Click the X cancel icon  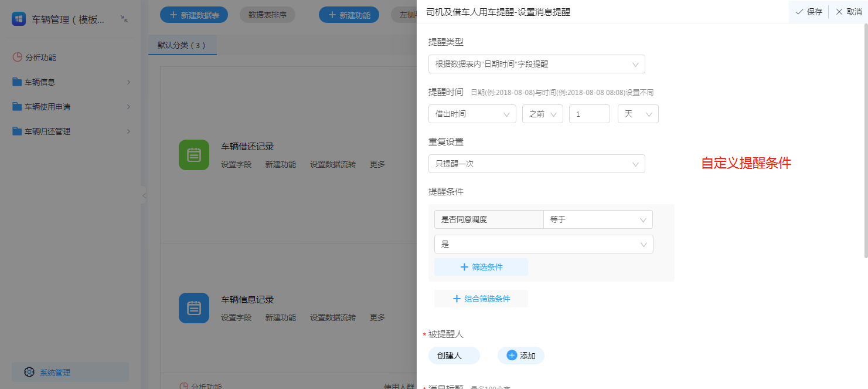click(839, 12)
